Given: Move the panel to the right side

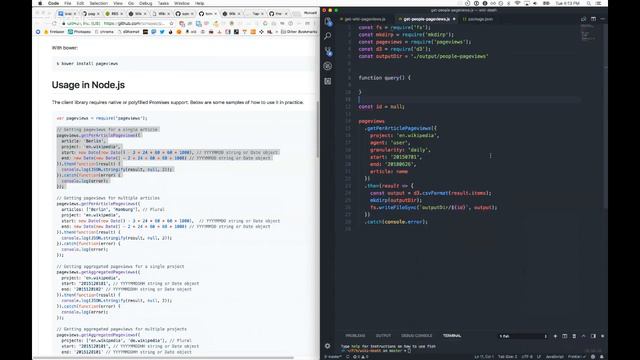Looking at the screenshot, I should (x=593, y=336).
